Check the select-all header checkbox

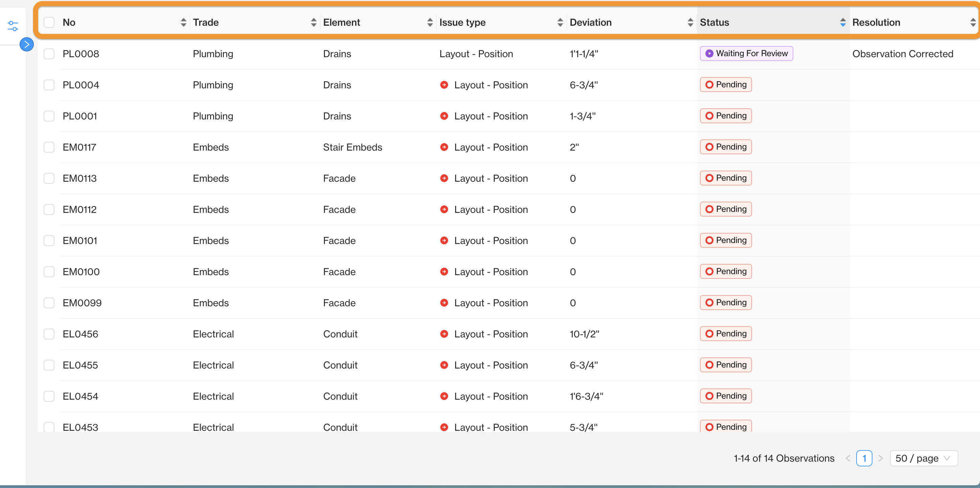click(49, 22)
